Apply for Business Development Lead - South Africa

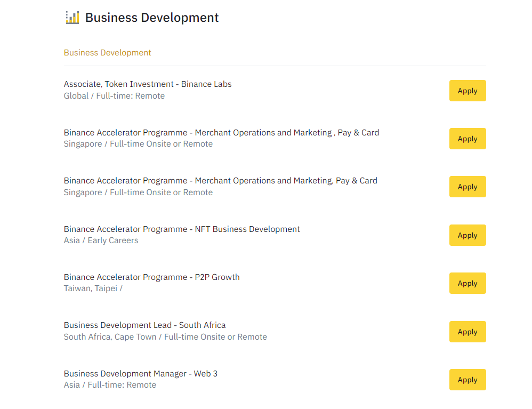(467, 332)
